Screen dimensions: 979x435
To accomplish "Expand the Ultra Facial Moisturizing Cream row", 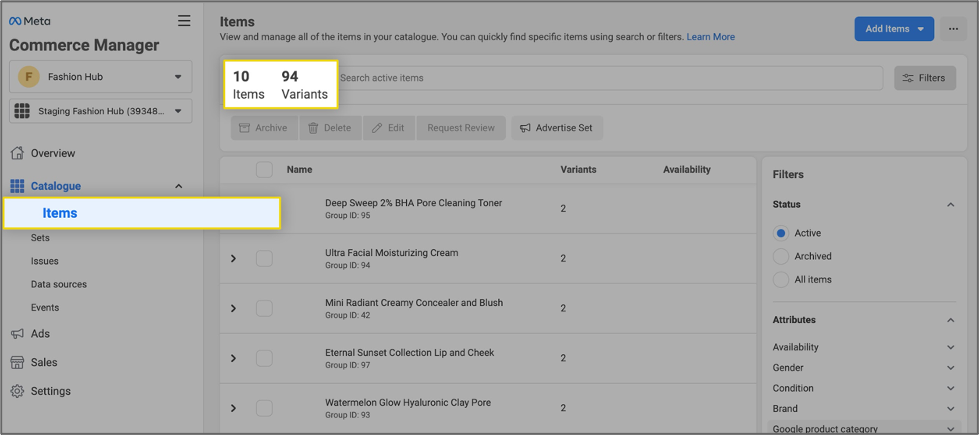I will [x=234, y=258].
